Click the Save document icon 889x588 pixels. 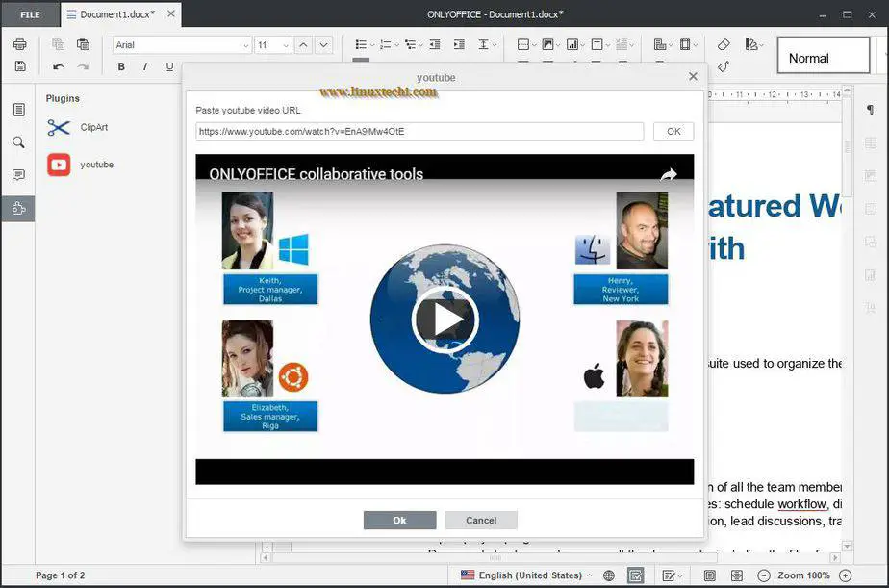[x=20, y=66]
